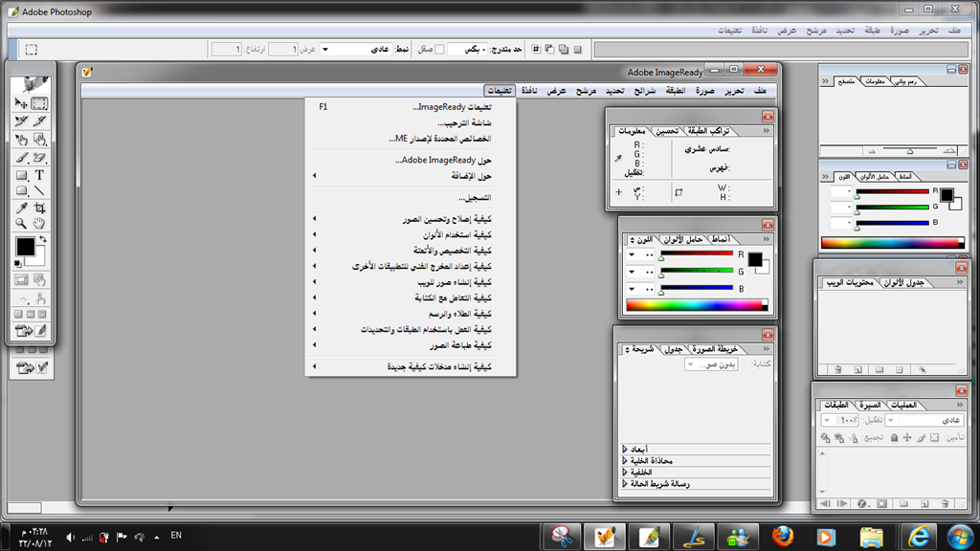The height and width of the screenshot is (551, 980).
Task: Add layer mask icon in Layers panel
Action: tap(881, 503)
